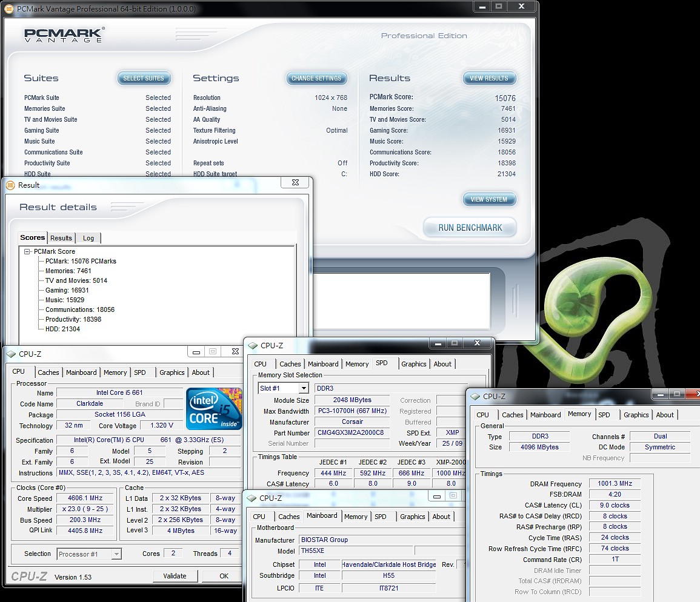
Task: Select Mainboard tab in the CPU-Z Memory window
Action: click(x=545, y=415)
